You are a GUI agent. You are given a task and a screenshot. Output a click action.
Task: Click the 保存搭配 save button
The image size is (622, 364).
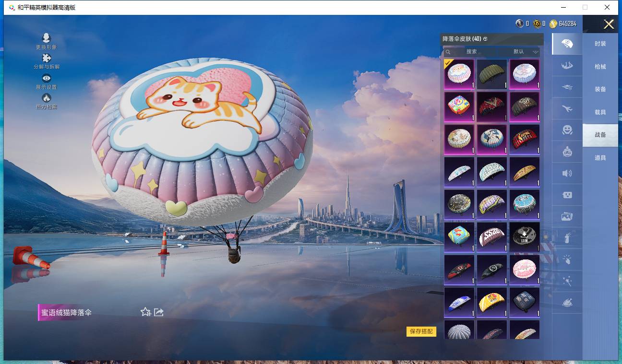pos(421,331)
